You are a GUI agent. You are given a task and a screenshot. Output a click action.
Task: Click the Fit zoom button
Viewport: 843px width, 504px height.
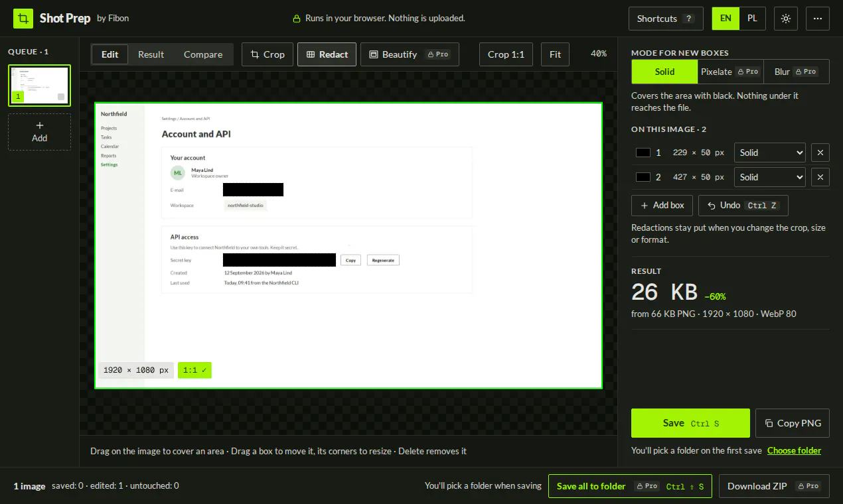point(555,54)
